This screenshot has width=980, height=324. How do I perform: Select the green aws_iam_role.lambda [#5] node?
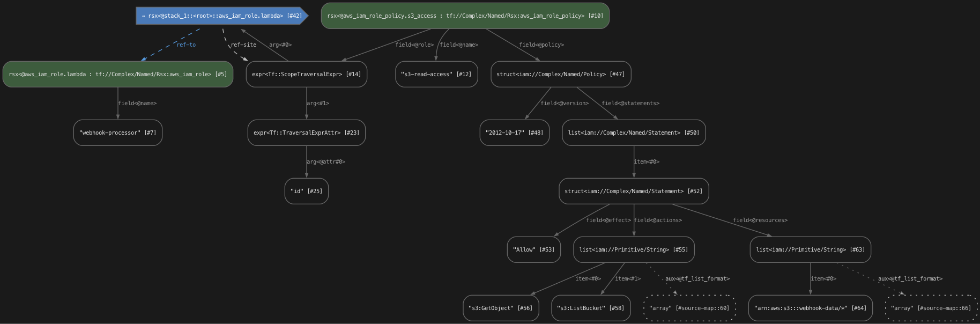118,74
